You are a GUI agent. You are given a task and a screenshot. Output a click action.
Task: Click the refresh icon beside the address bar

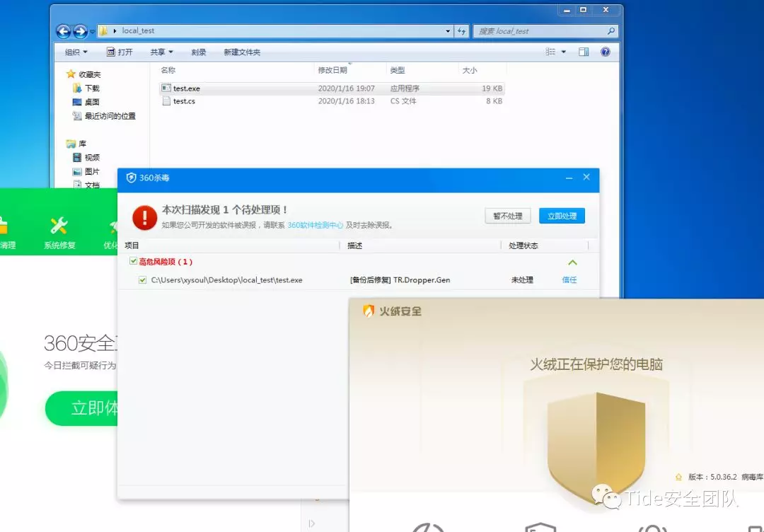[461, 30]
